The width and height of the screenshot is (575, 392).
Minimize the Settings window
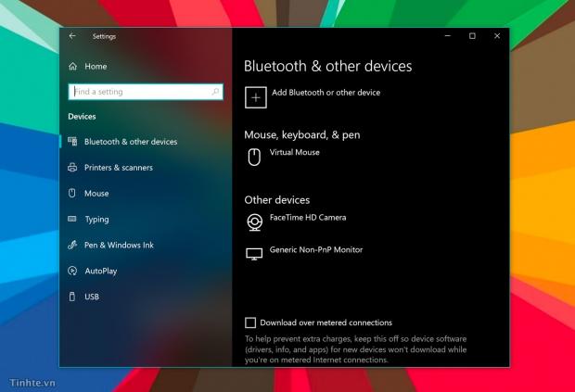(x=447, y=36)
